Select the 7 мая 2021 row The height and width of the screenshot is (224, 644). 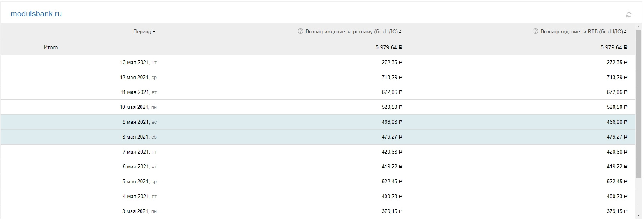pyautogui.click(x=140, y=152)
